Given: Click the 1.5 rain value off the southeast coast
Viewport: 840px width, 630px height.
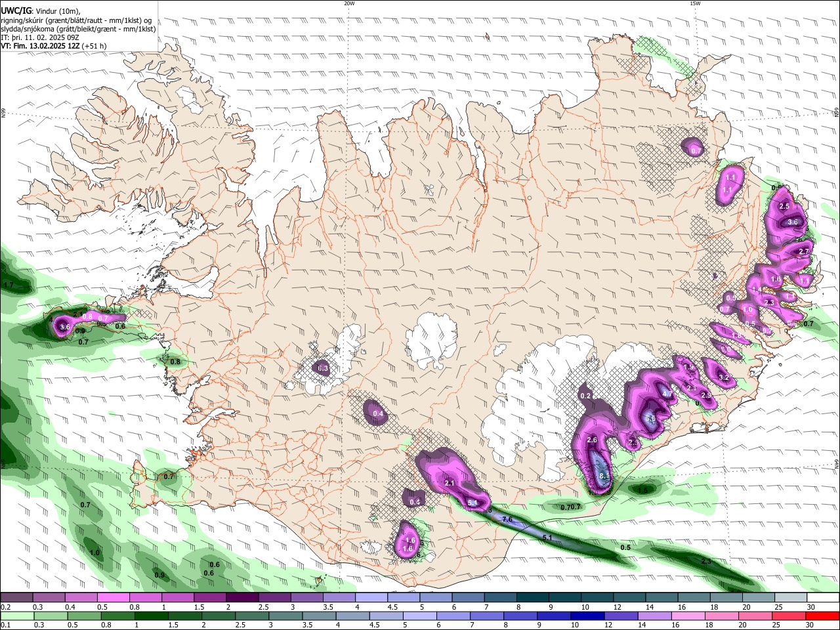Looking at the screenshot, I should coord(643,490).
